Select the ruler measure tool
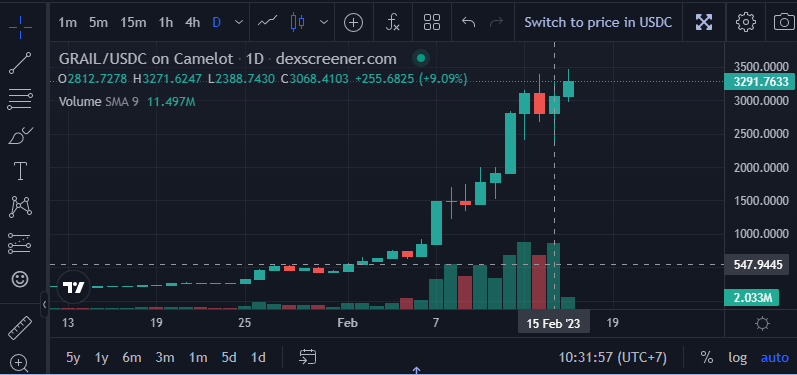Image resolution: width=797 pixels, height=375 pixels. coord(20,328)
